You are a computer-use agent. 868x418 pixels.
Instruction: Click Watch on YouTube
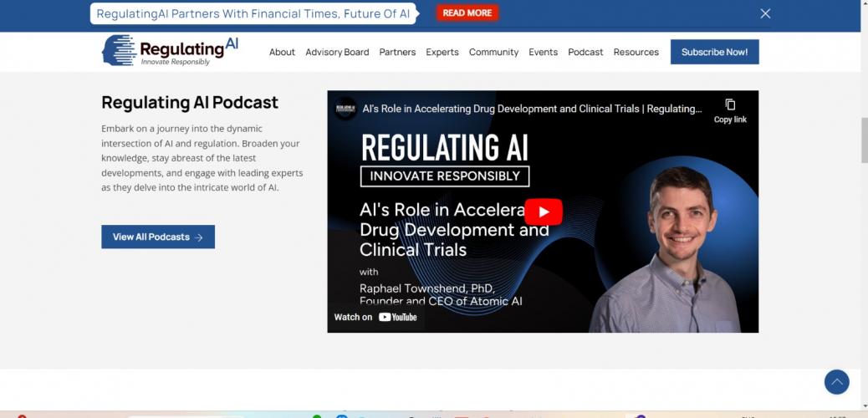coord(375,317)
